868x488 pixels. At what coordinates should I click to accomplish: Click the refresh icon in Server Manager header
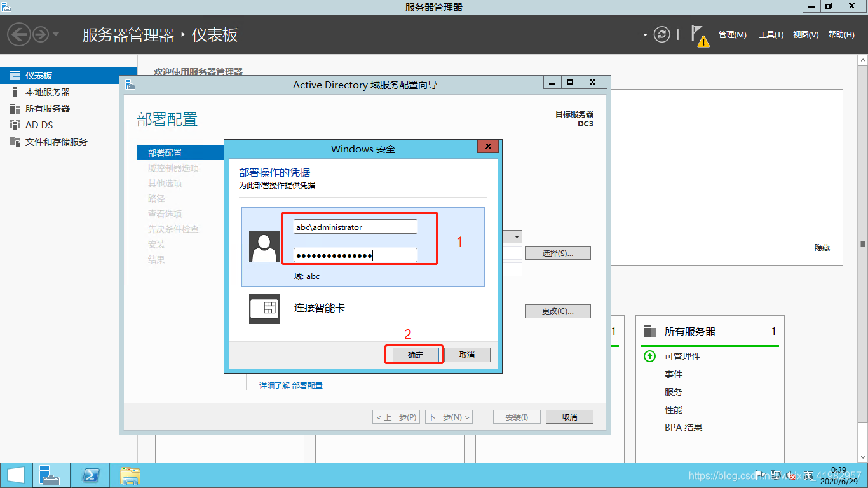(x=662, y=34)
